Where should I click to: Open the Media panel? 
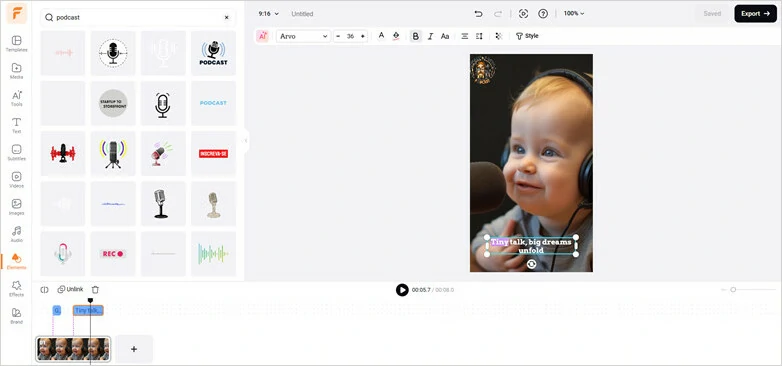[16, 71]
